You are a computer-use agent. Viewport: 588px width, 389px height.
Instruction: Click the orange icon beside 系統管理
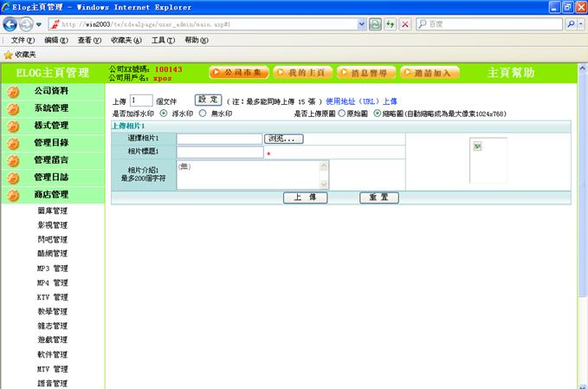(14, 108)
